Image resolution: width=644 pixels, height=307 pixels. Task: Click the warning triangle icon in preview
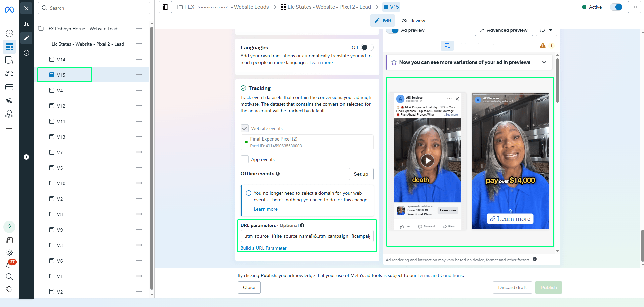click(542, 46)
